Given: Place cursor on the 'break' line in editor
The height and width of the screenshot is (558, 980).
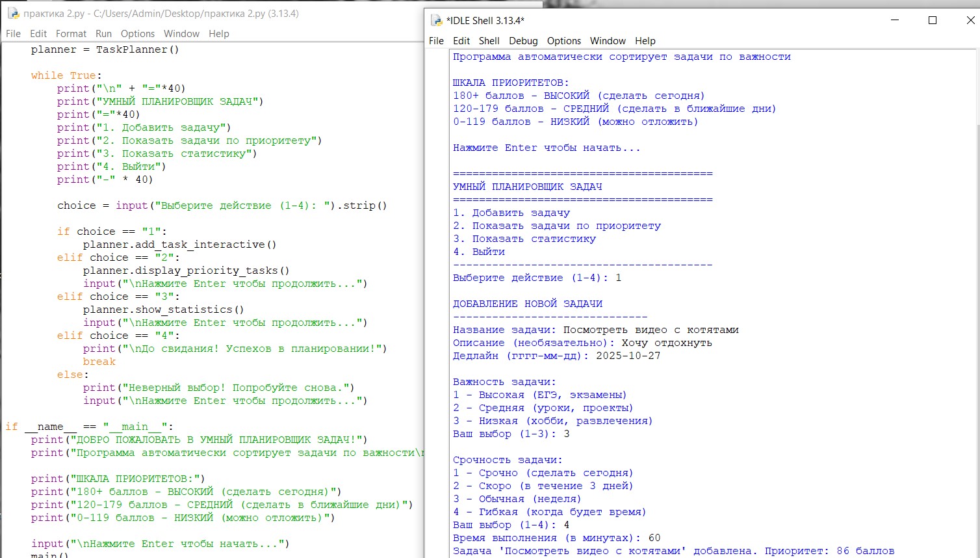Looking at the screenshot, I should (99, 362).
